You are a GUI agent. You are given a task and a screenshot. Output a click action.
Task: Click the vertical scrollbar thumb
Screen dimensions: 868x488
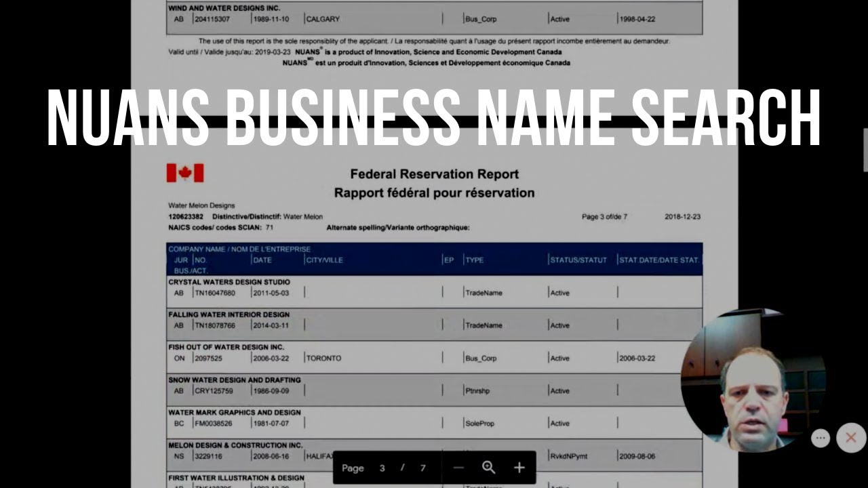click(865, 150)
